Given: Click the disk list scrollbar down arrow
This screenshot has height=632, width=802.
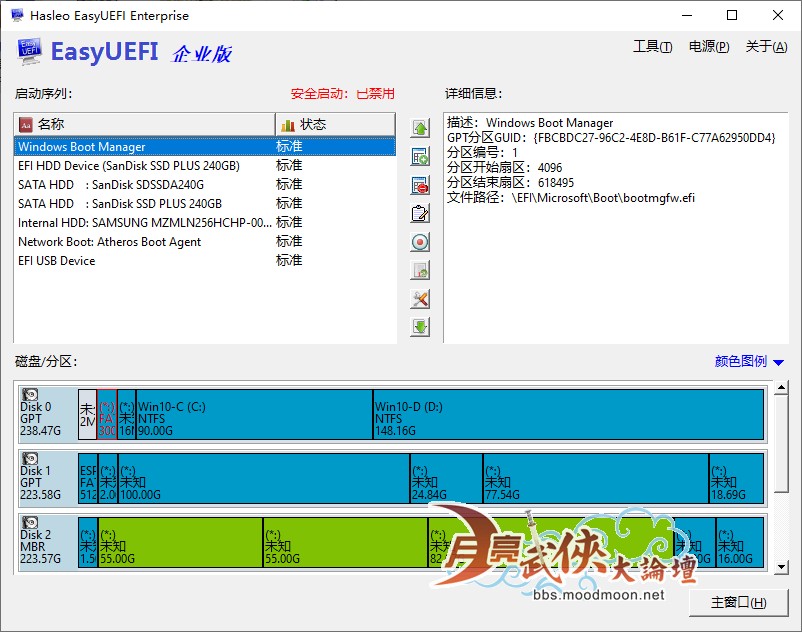Looking at the screenshot, I should pos(781,567).
